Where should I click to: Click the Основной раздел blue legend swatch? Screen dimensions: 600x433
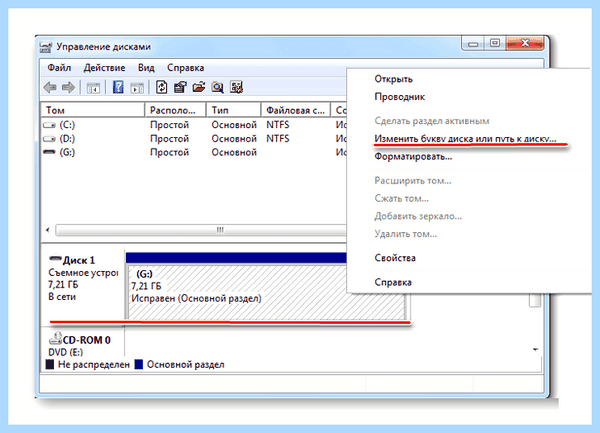139,364
